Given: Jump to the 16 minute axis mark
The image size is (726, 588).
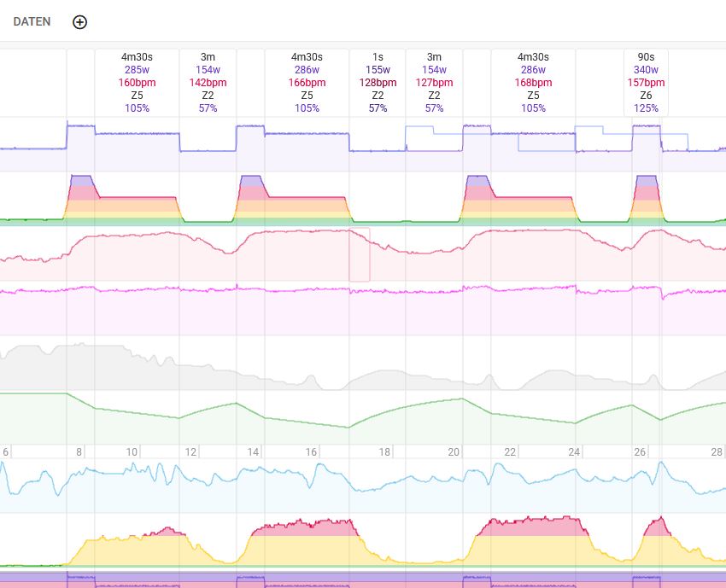Looking at the screenshot, I should (x=312, y=452).
